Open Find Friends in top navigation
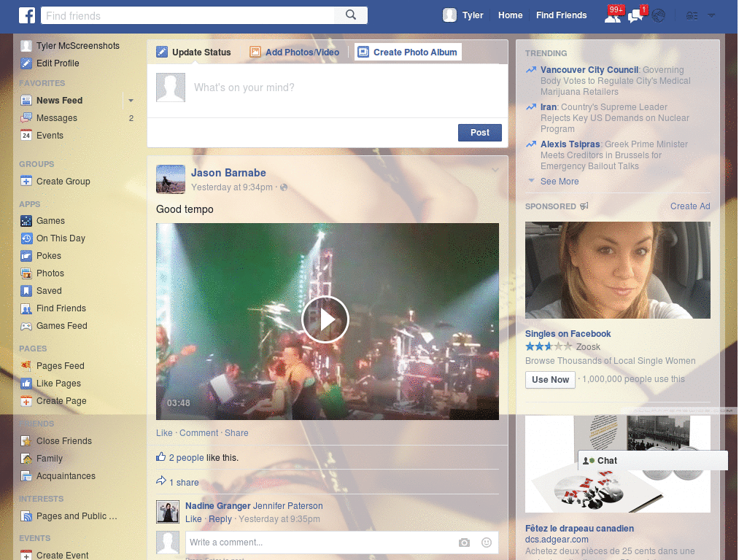 coord(561,15)
